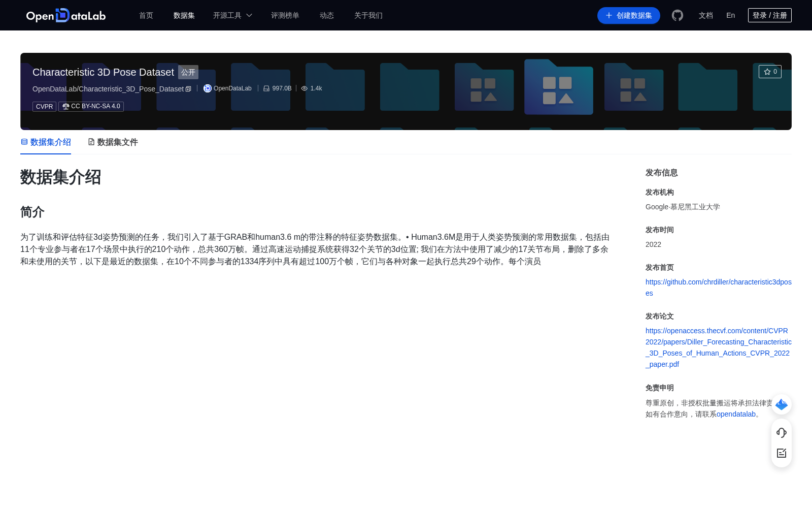The width and height of the screenshot is (812, 508).
Task: Click the highlighted folder thumbnail in banner
Action: [559, 87]
